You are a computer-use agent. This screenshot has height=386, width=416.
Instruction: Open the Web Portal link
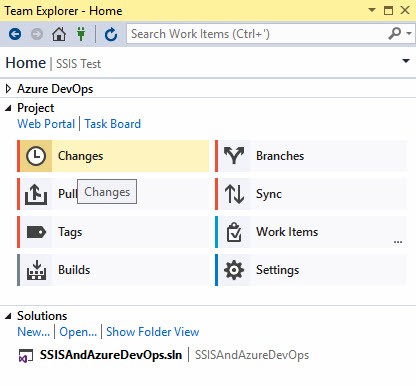click(x=46, y=124)
